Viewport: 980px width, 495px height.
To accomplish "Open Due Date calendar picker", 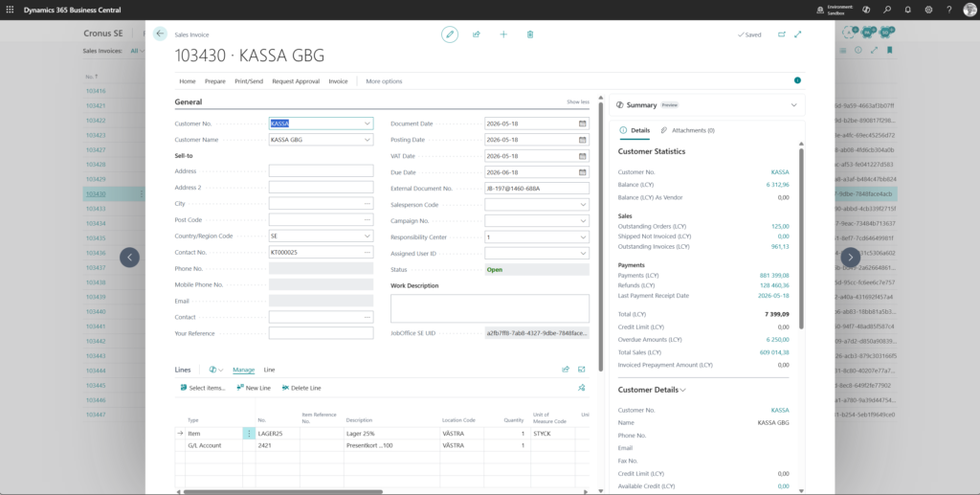I will (x=583, y=172).
